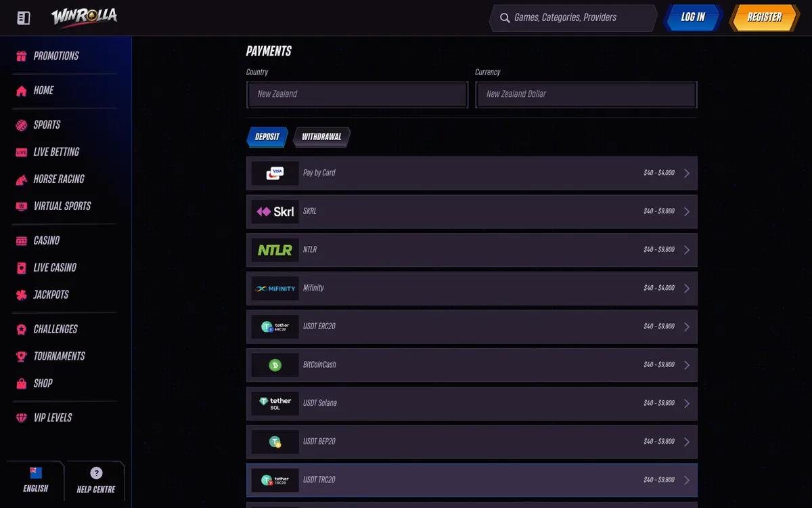Viewport: 812px width, 508px height.
Task: Expand the NTLR row chevron
Action: (687, 250)
